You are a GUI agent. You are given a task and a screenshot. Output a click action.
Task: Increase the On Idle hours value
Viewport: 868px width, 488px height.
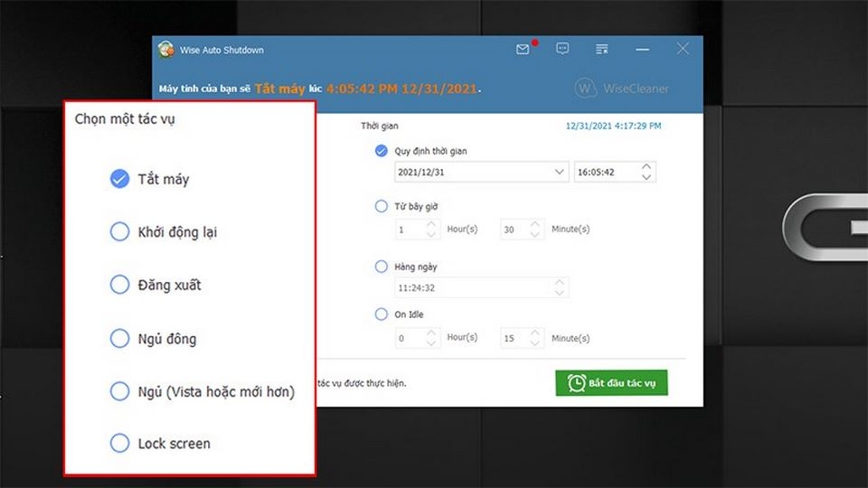pos(431,333)
